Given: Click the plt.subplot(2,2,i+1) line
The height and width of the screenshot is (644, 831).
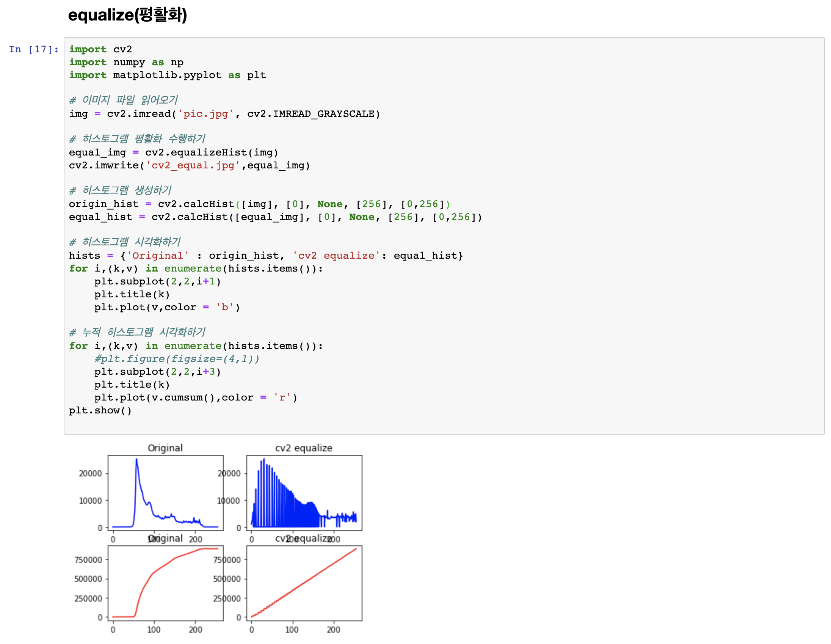Looking at the screenshot, I should tap(158, 282).
